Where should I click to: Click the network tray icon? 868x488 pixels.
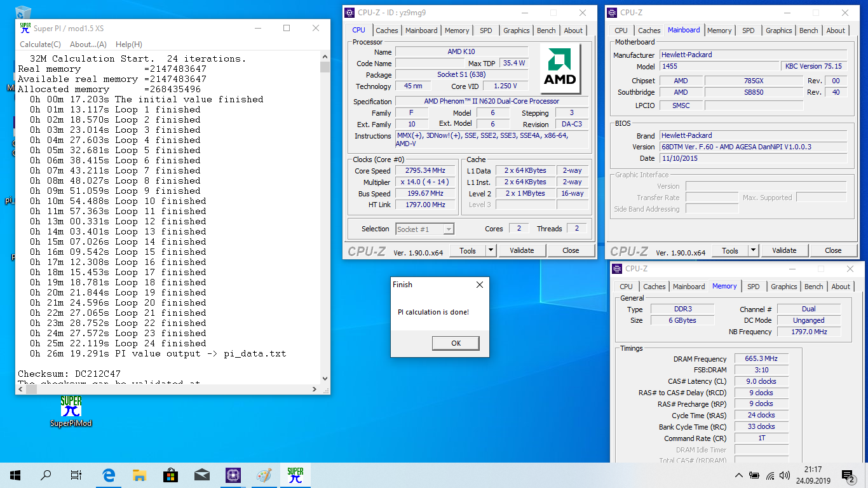pos(770,475)
